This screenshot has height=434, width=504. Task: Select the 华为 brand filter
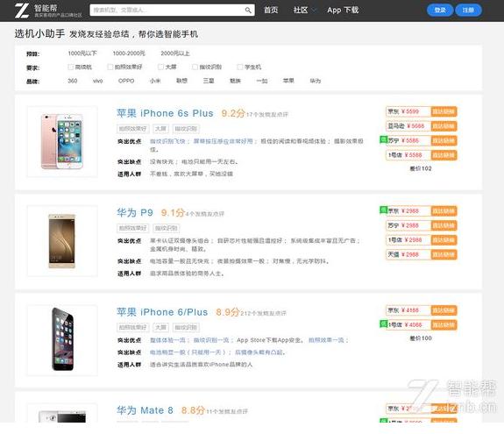(x=316, y=81)
